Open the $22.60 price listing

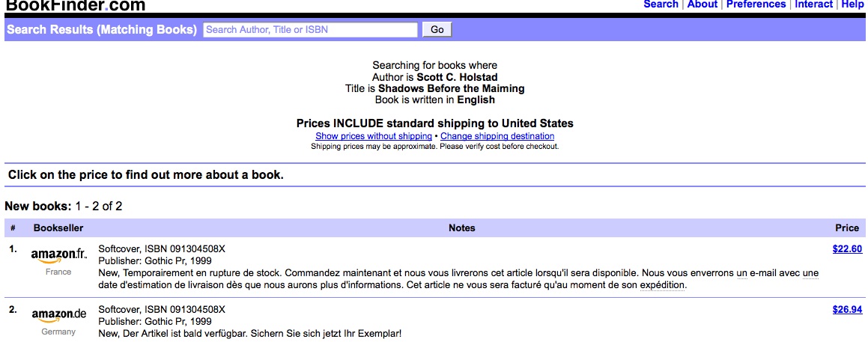(847, 249)
